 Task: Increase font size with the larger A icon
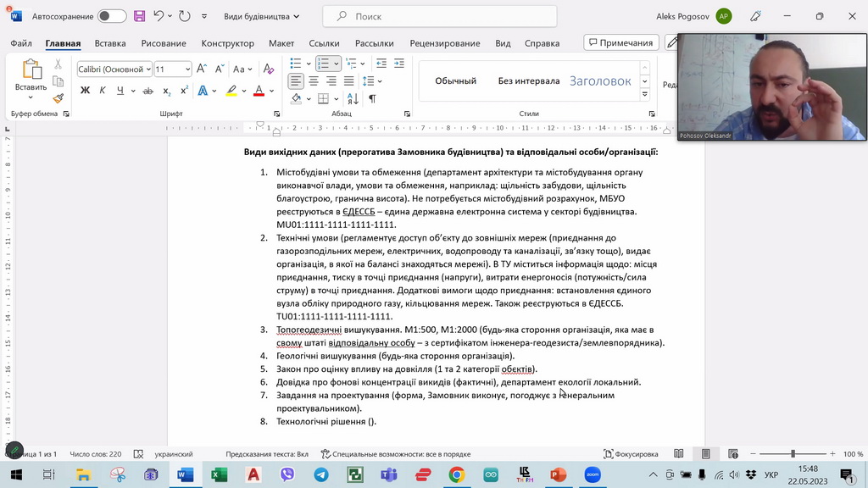pos(202,69)
